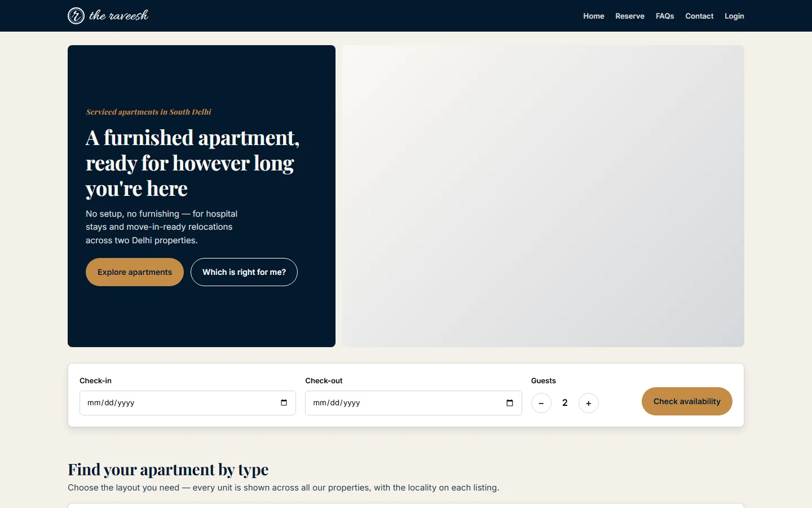Click the "Choose the layout you need" subtitle
This screenshot has height=508, width=812.
(x=284, y=488)
